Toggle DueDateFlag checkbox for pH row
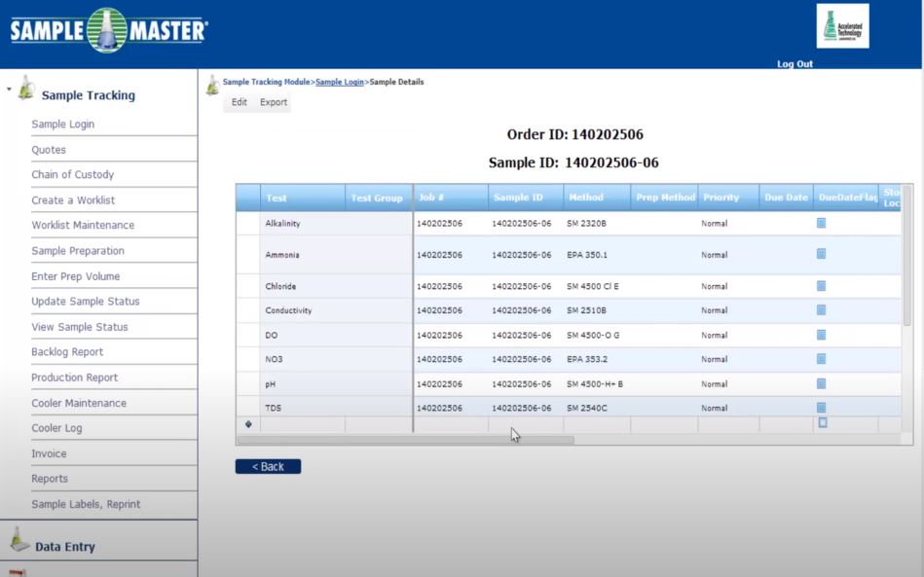924x577 pixels. (x=821, y=383)
